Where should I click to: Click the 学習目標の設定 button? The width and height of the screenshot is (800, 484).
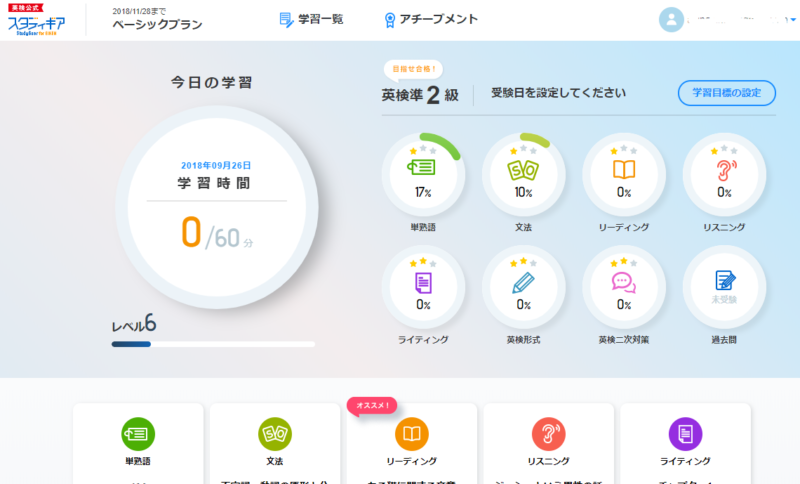pos(727,93)
